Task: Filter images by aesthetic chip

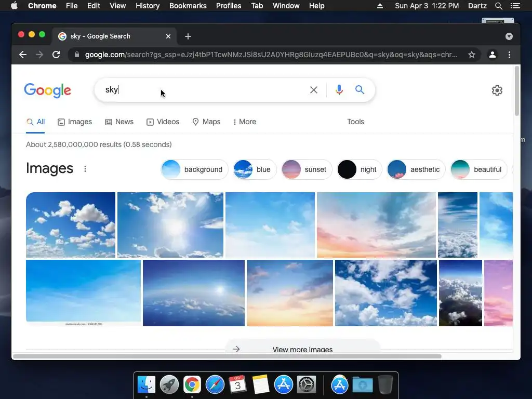Action: tap(416, 169)
